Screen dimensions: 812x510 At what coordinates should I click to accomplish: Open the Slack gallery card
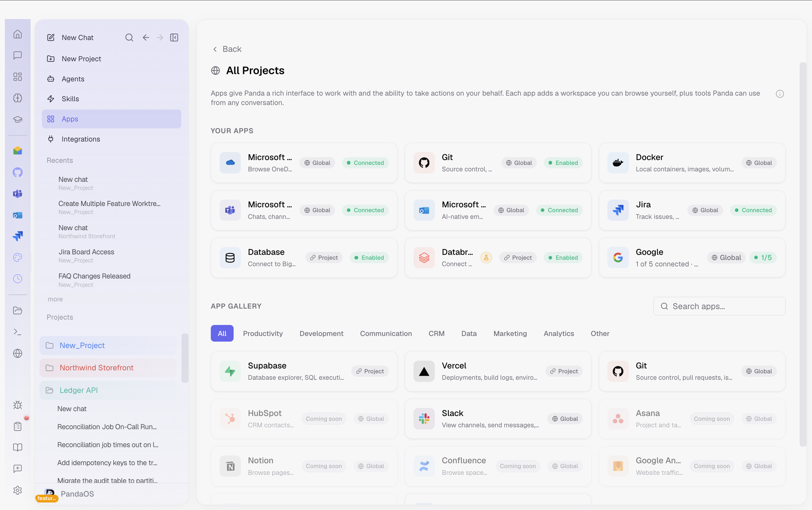498,419
